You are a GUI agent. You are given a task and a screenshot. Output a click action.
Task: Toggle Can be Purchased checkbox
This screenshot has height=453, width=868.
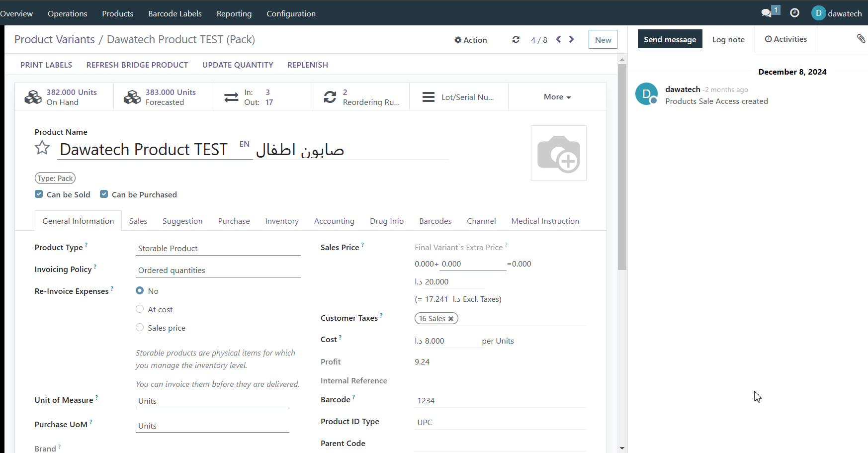pyautogui.click(x=104, y=194)
